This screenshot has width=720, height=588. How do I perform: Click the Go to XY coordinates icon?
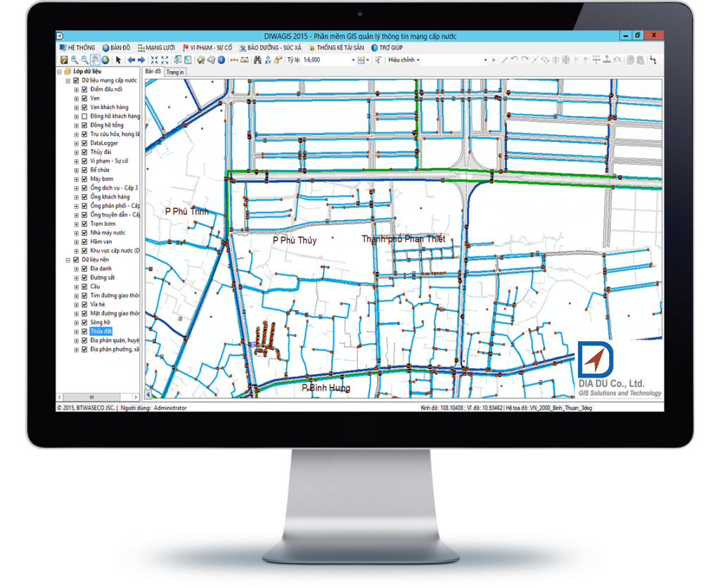coord(268,60)
